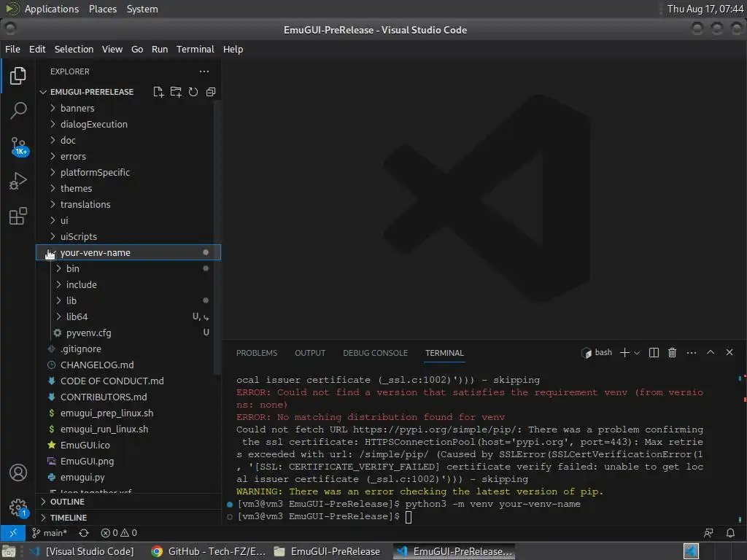Open the Search view in activity bar

(18, 111)
